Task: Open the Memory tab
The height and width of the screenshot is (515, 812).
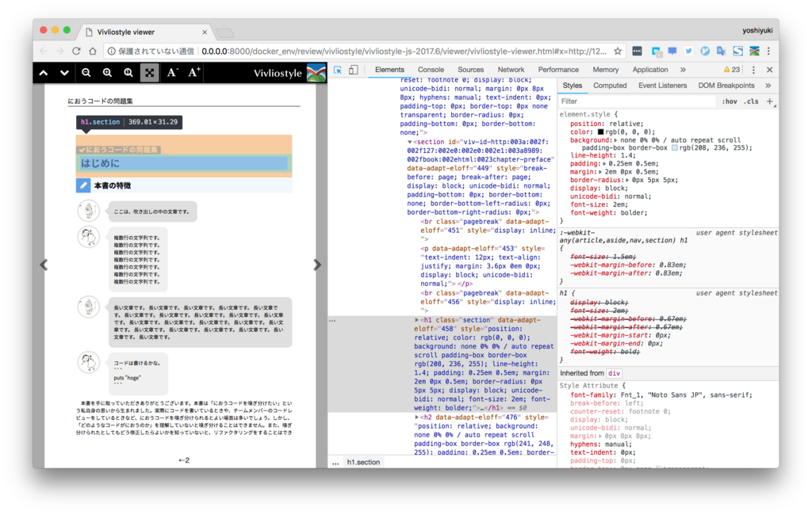Action: (605, 70)
